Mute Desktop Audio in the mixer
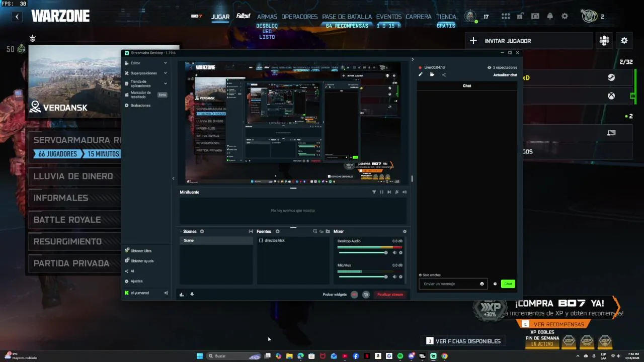 [x=394, y=253]
